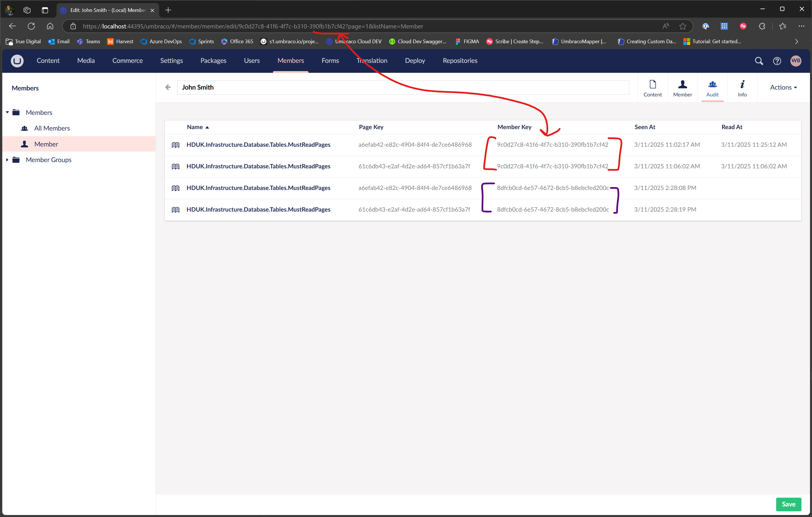Switch to the Audit app tab

pos(712,88)
